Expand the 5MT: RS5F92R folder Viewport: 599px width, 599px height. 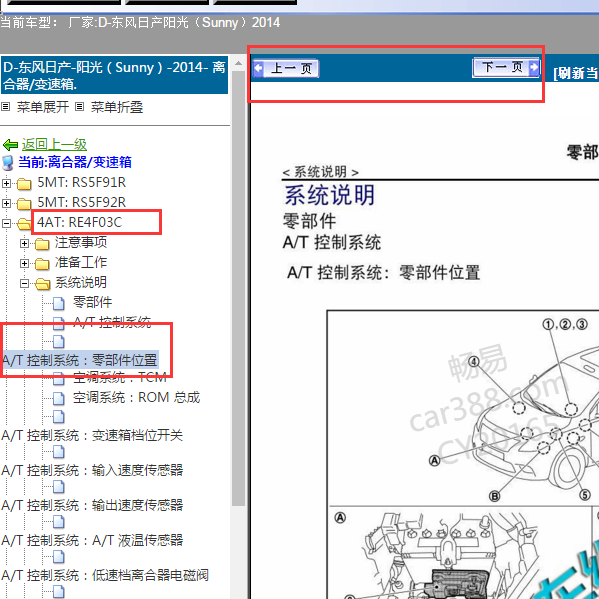(x=6, y=203)
